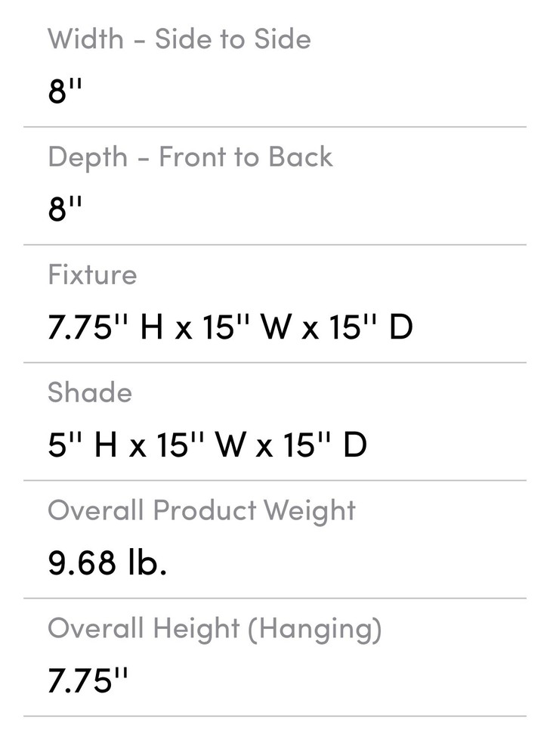The width and height of the screenshot is (550, 756).
Task: Click the 'Overall Height (Hanging)' label
Action: coord(215,628)
